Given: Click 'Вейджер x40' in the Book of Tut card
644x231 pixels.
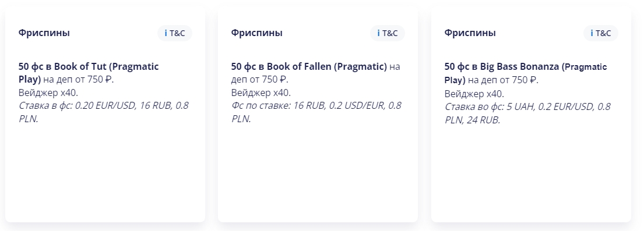Looking at the screenshot, I should point(48,93).
